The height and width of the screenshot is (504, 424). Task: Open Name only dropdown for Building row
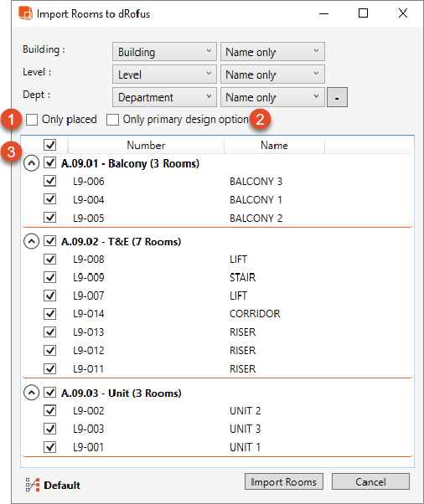(x=272, y=52)
